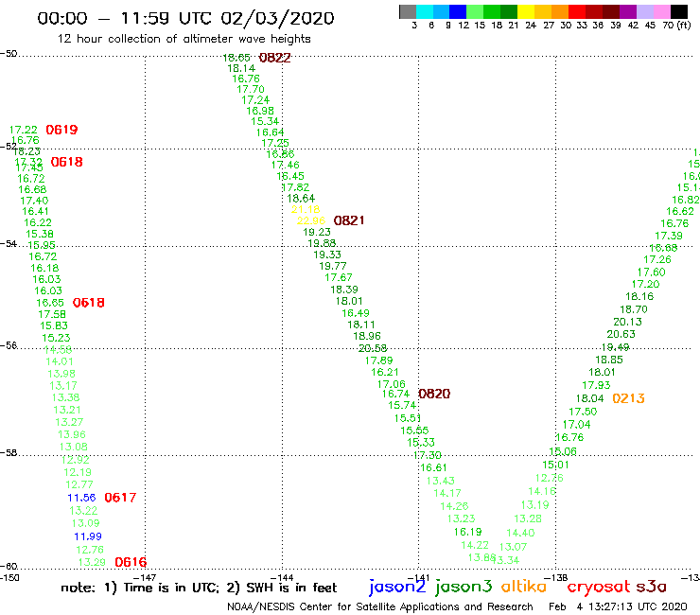This screenshot has width=700, height=615.
Task: Click the 16.19 dark green reading
Action: pyautogui.click(x=468, y=532)
